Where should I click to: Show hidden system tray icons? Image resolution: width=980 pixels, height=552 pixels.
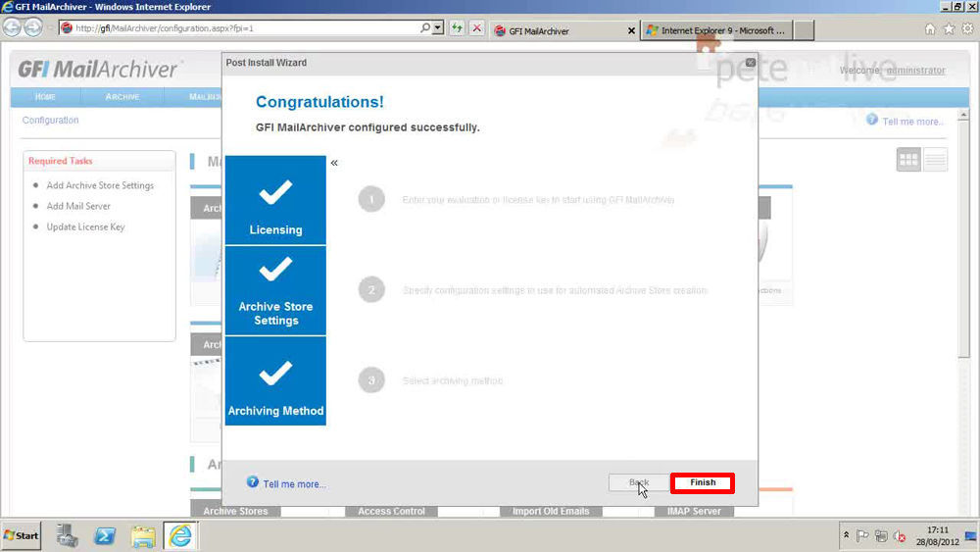click(847, 535)
